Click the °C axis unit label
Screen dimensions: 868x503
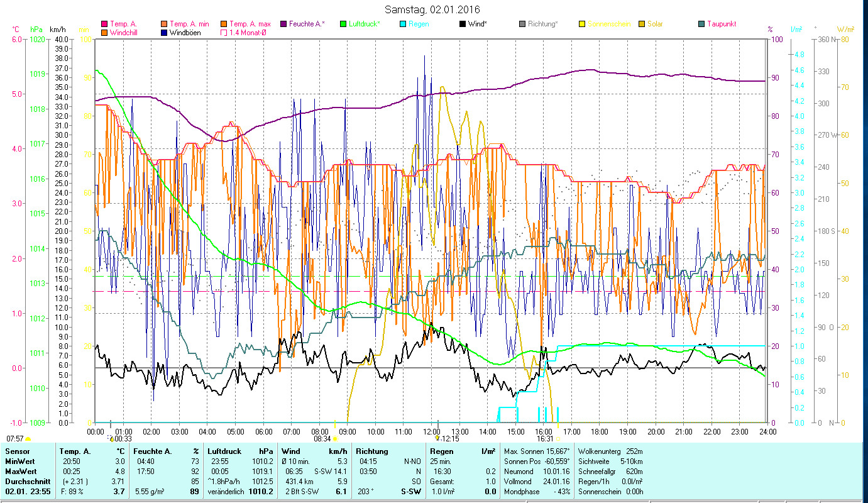pyautogui.click(x=16, y=30)
